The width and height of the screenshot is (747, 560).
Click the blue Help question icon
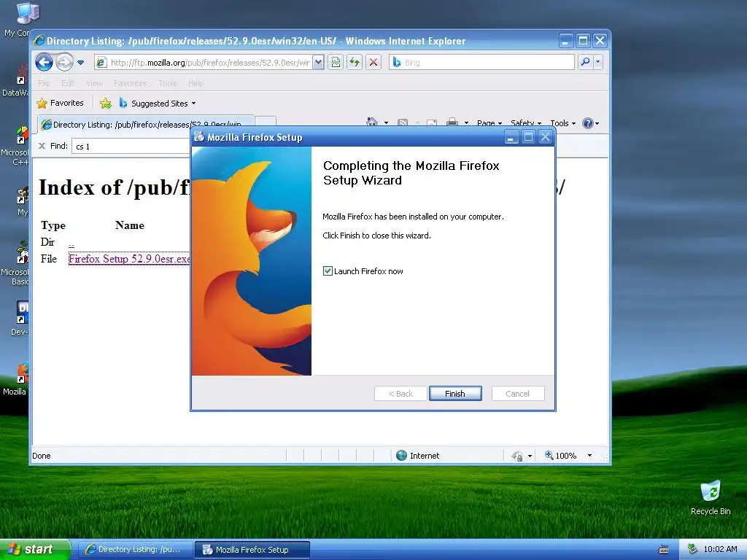tap(588, 123)
